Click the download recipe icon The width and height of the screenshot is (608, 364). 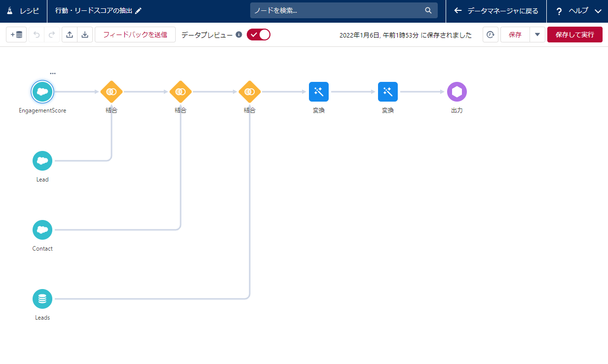click(x=85, y=35)
